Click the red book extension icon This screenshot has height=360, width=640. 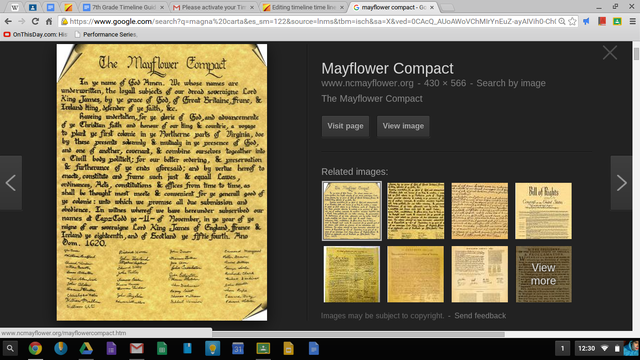tap(602, 21)
